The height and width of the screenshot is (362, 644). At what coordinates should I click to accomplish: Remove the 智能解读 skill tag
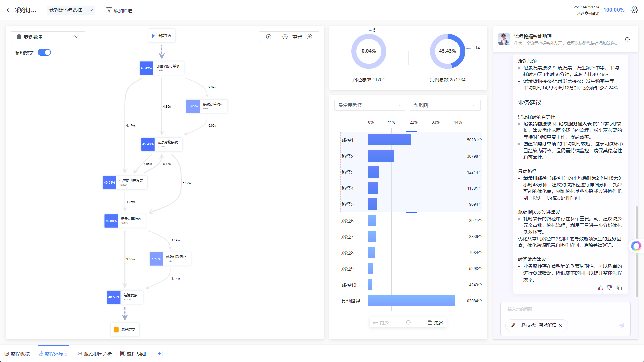(x=560, y=325)
